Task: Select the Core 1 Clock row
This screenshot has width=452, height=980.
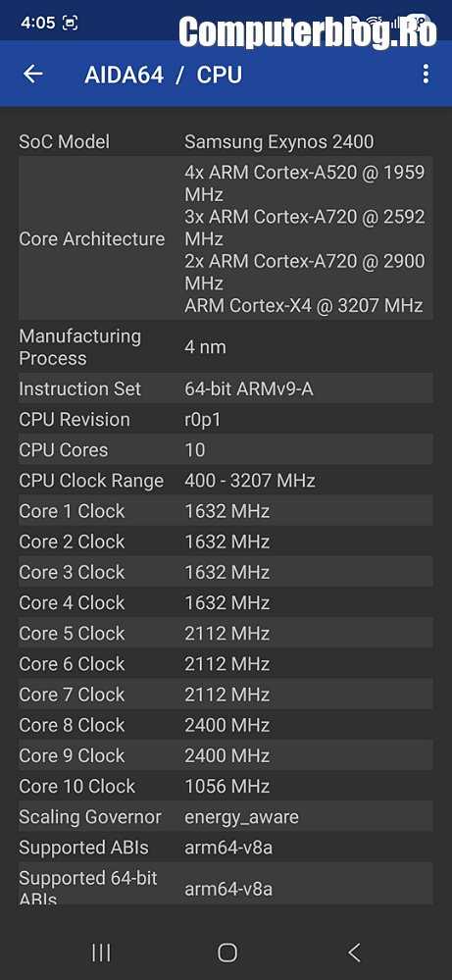Action: click(226, 511)
